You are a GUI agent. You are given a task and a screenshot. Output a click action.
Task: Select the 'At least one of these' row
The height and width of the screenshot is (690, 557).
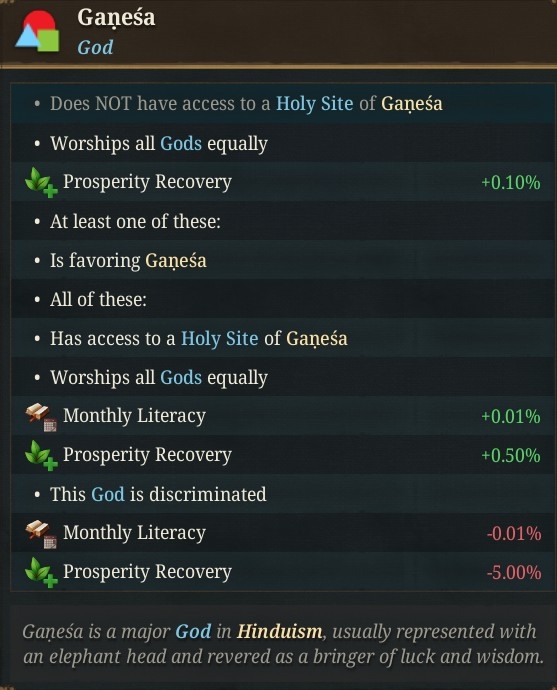282,221
